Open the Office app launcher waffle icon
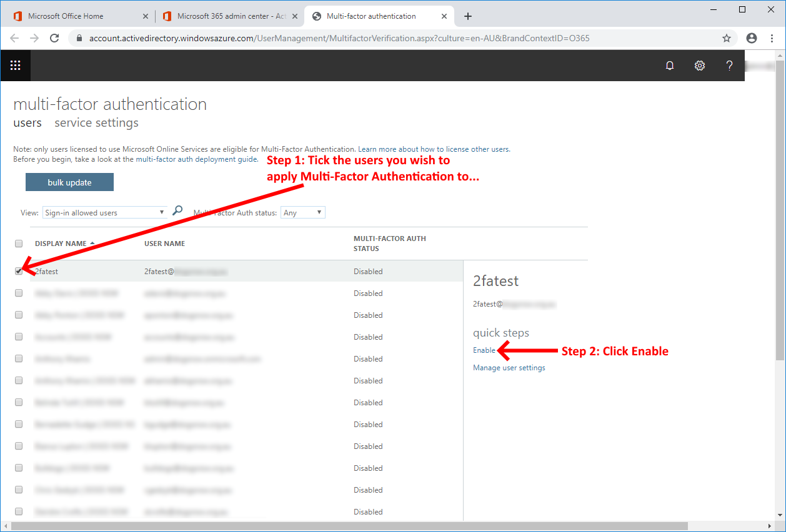The image size is (786, 532). click(16, 66)
